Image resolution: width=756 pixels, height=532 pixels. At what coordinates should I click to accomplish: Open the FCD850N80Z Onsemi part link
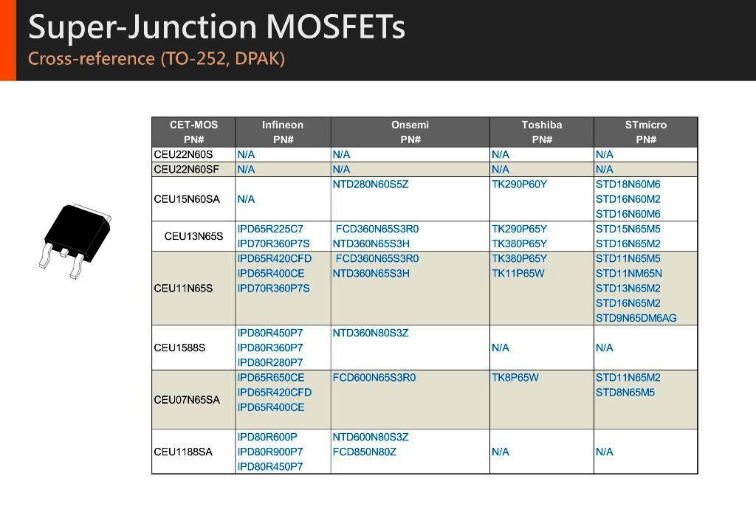point(365,452)
